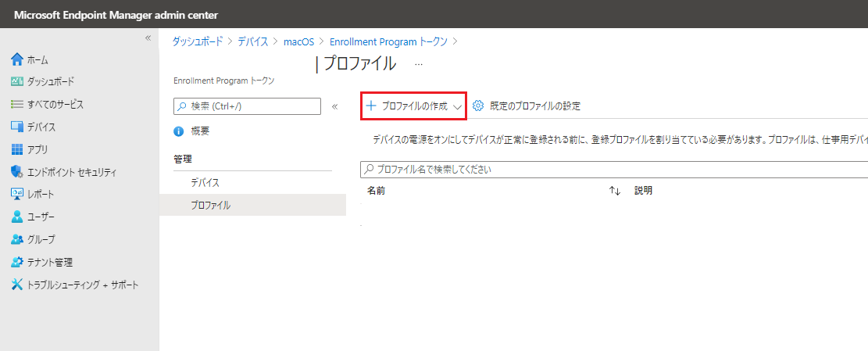Click the plus icon for プロファイルの作成
The height and width of the screenshot is (351, 868).
(x=371, y=106)
